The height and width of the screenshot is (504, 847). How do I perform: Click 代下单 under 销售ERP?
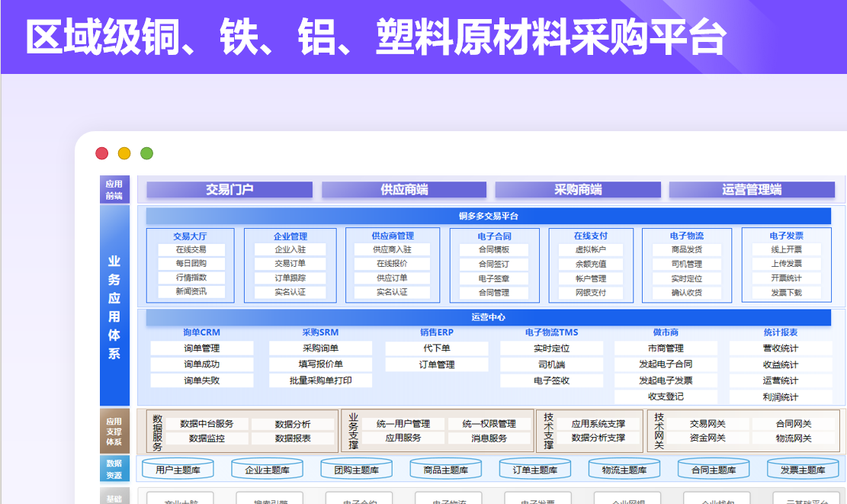tap(437, 348)
